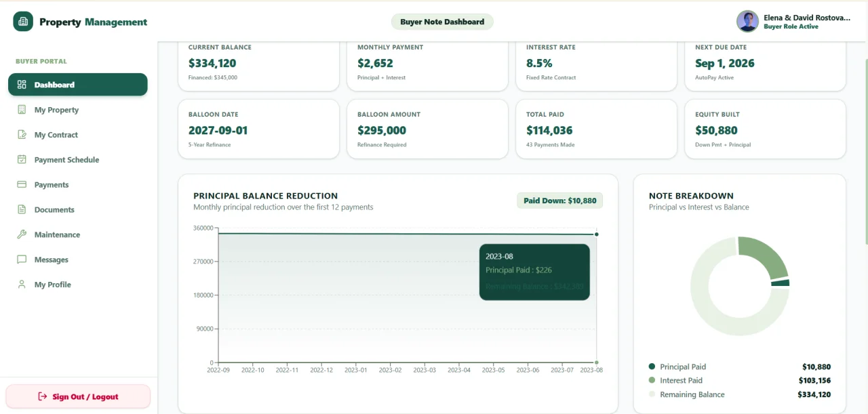Click the Property Management building logo icon
The height and width of the screenshot is (414, 868).
coord(23,22)
